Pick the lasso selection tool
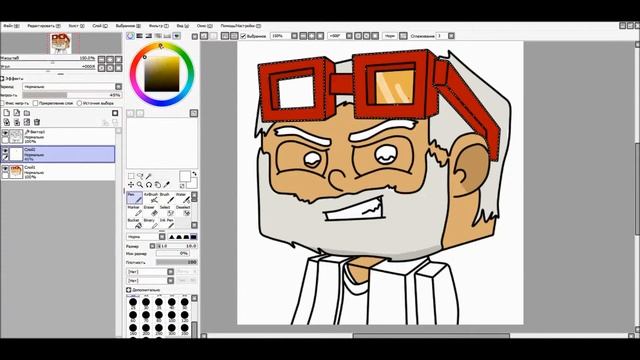The image size is (640, 360). [x=140, y=176]
